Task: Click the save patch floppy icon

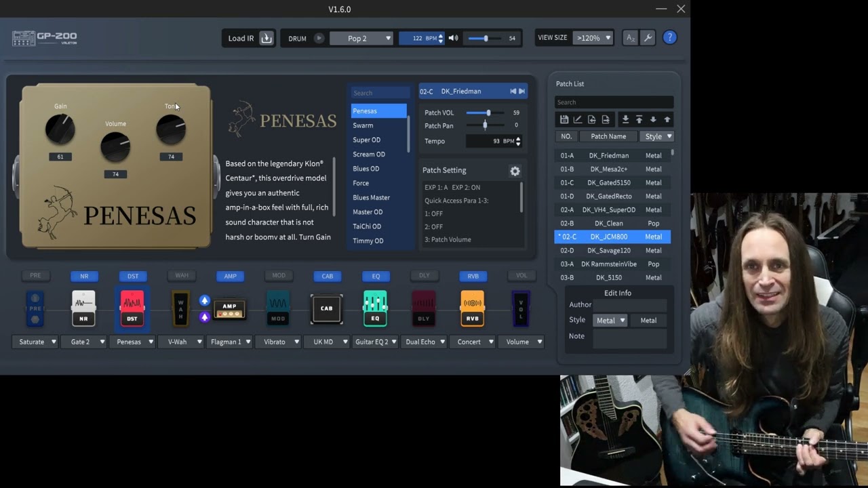Action: point(564,119)
